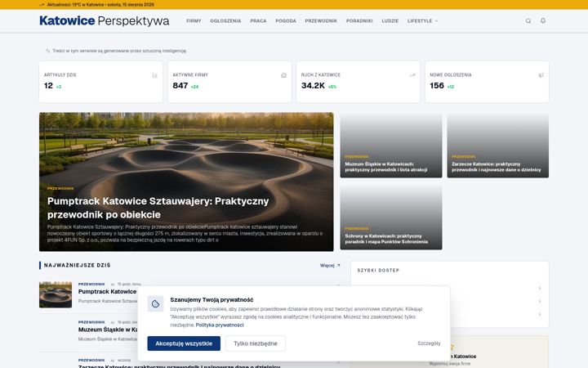588x368 pixels.
Task: Click the NAJWAŻNIEJSZE DZIŚ heading
Action: 78,266
